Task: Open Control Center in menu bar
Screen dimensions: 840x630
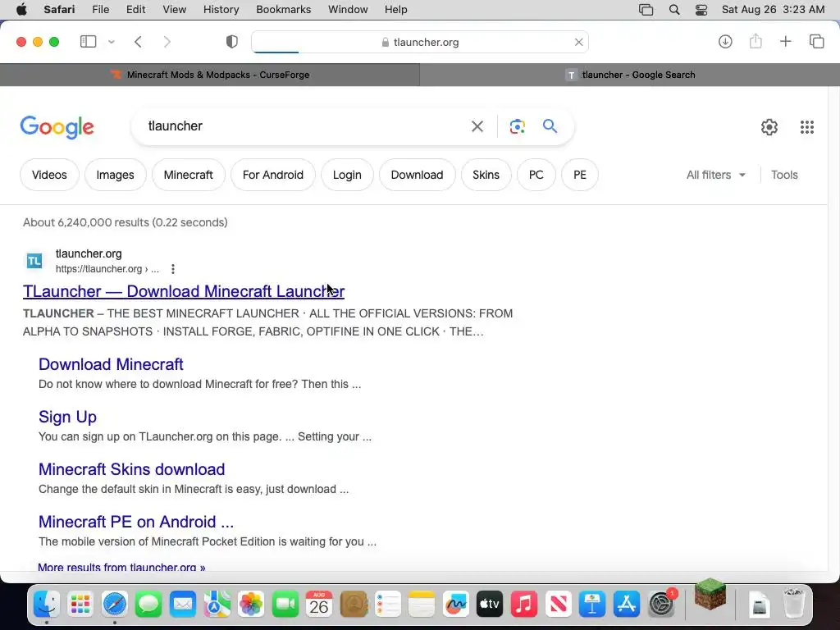Action: (701, 10)
